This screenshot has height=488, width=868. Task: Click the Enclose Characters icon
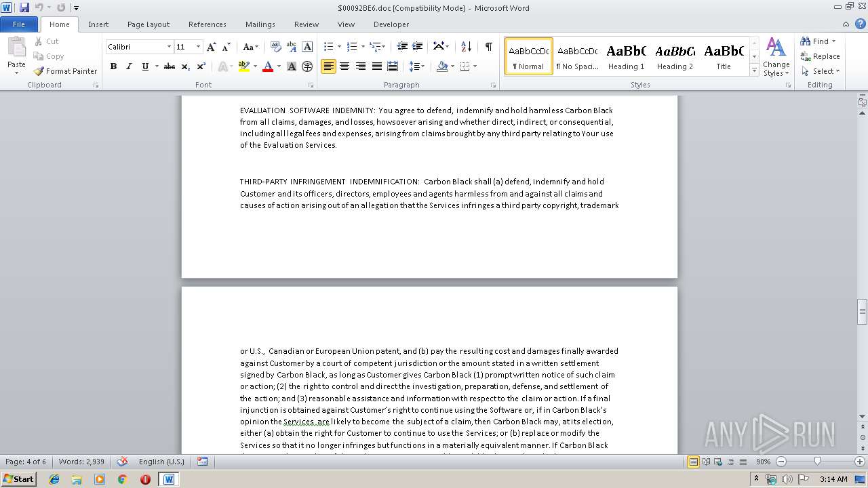click(x=307, y=66)
